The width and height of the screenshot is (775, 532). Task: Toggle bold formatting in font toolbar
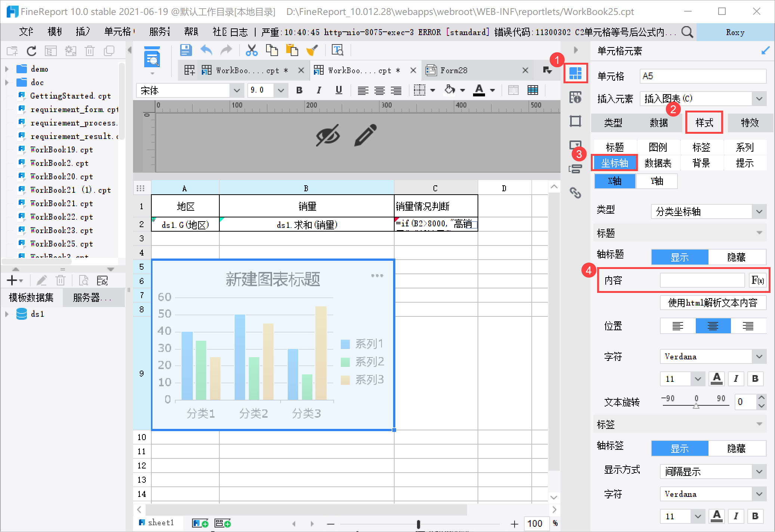pyautogui.click(x=299, y=90)
